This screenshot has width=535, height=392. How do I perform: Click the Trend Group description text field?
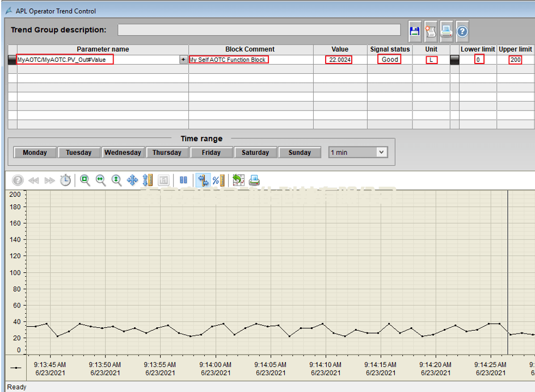[259, 30]
